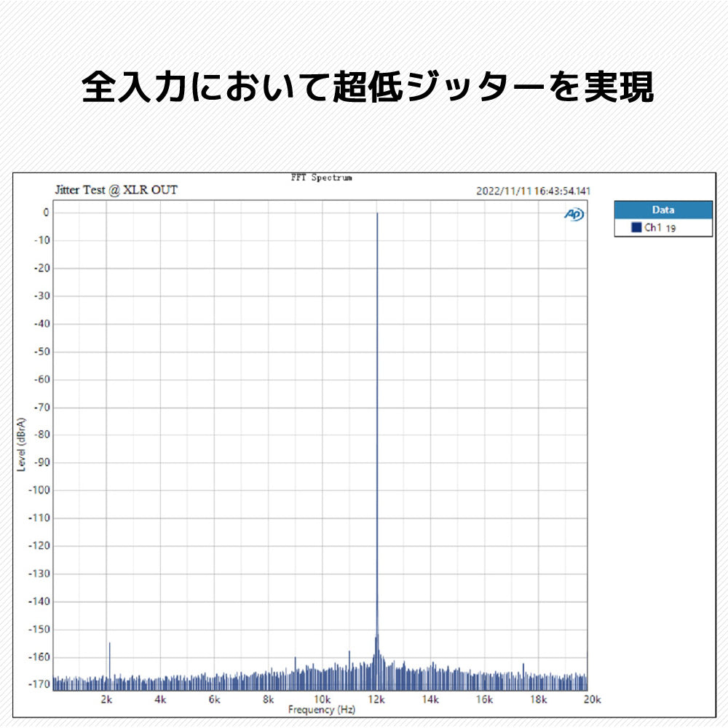The image size is (728, 728).
Task: Click the 2022/11/11 timestamp text
Action: coord(533,191)
